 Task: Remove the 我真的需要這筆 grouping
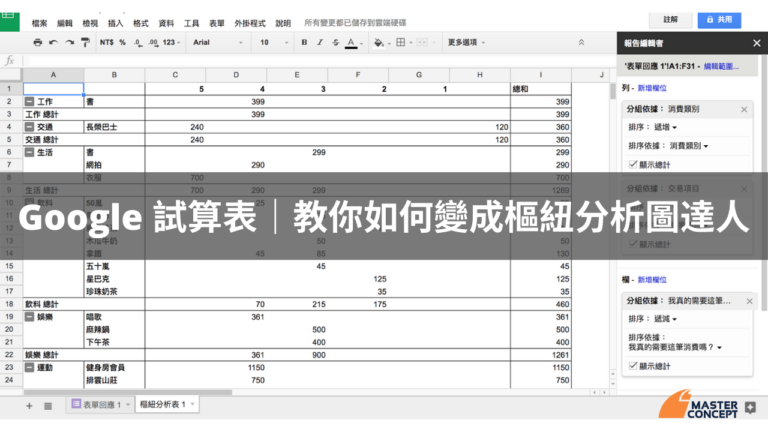point(749,301)
